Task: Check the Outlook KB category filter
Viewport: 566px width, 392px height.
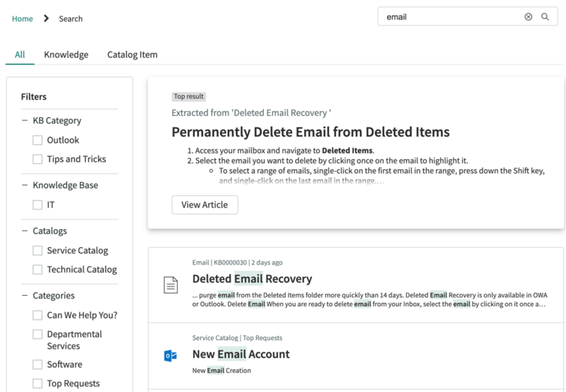Action: (37, 140)
